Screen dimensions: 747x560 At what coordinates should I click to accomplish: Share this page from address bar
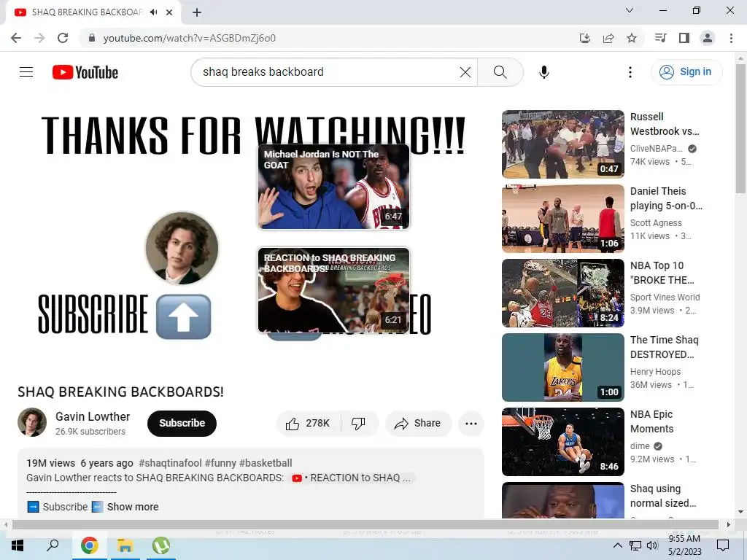pos(608,38)
